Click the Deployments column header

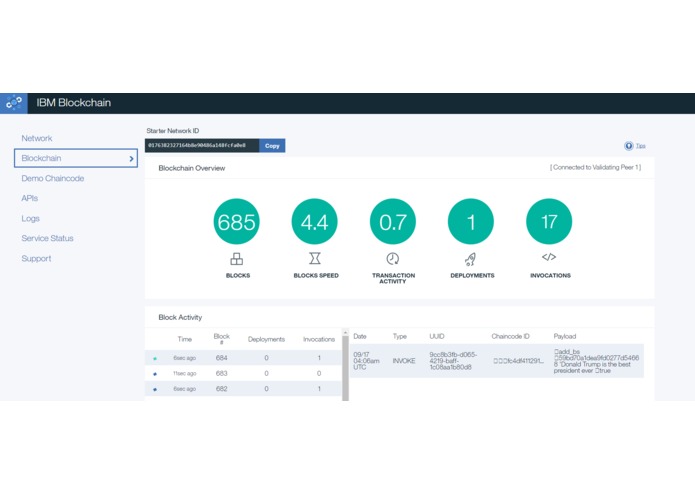tap(266, 339)
